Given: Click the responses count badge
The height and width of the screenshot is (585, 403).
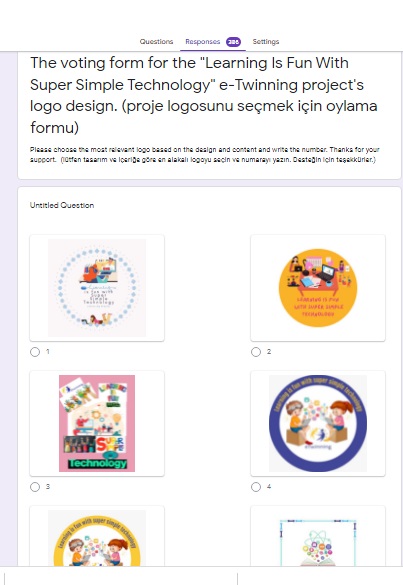Looking at the screenshot, I should pyautogui.click(x=234, y=42).
